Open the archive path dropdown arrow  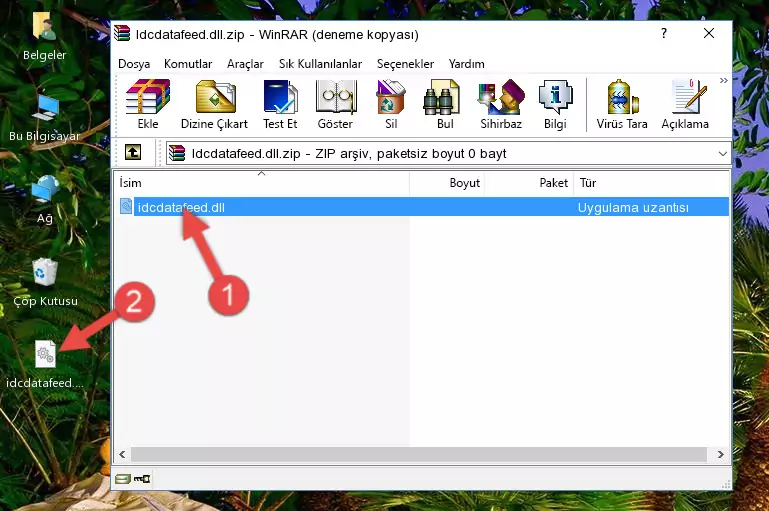click(722, 153)
